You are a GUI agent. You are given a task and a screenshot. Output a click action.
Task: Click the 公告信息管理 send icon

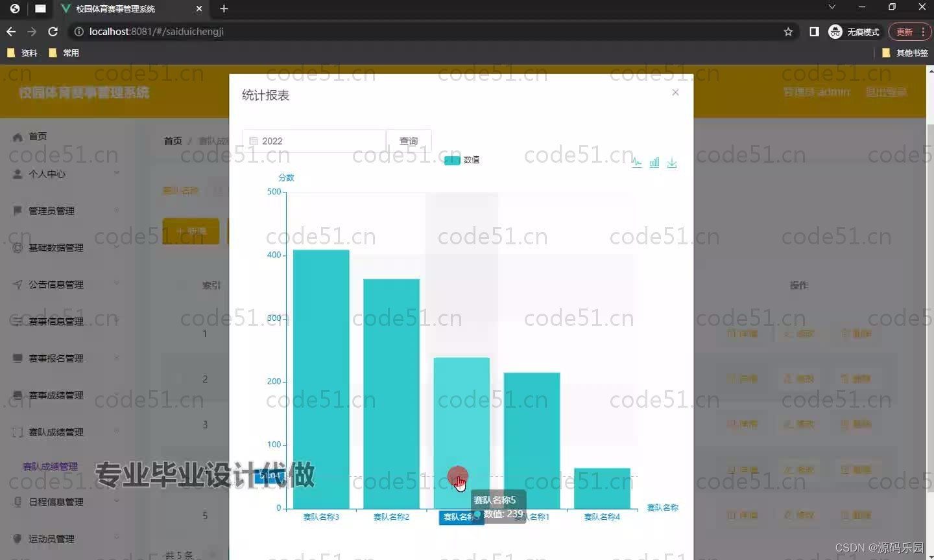(x=18, y=285)
